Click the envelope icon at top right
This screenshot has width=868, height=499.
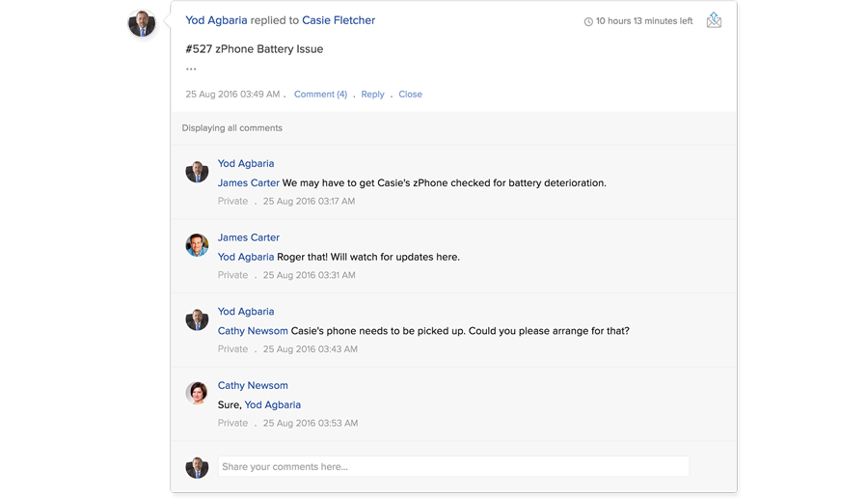(714, 20)
